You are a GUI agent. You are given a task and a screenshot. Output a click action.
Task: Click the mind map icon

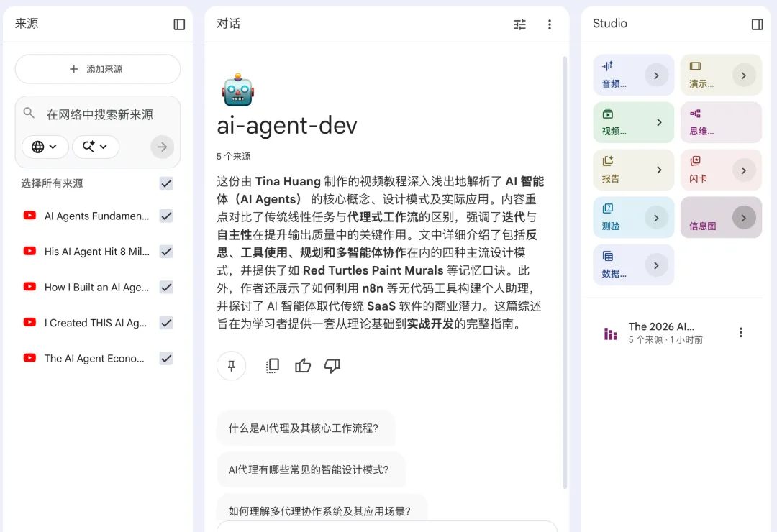coord(695,114)
